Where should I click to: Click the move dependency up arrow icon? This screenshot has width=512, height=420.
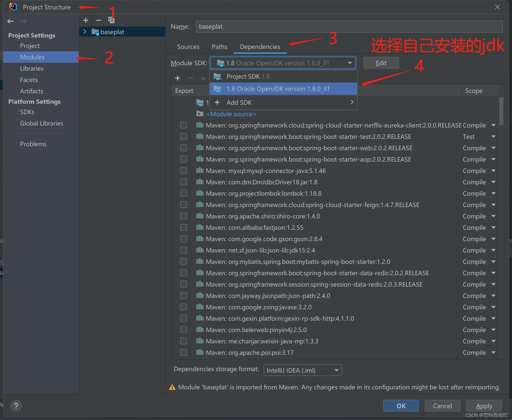coord(203,78)
